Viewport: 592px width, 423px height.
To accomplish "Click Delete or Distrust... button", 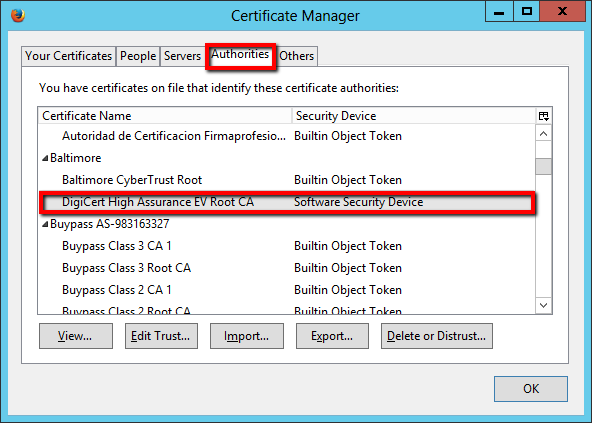I will coord(437,336).
